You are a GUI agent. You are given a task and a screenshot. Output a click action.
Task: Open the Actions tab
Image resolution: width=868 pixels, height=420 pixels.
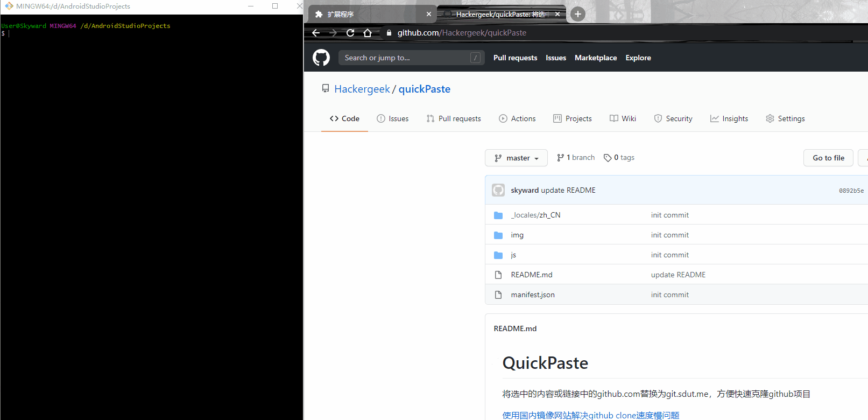pos(517,118)
